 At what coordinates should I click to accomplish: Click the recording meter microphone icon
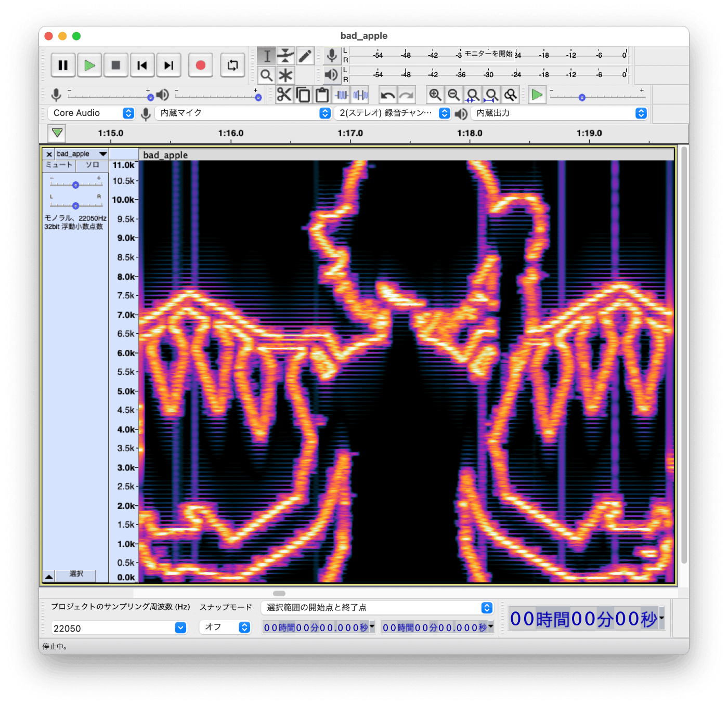(x=331, y=56)
